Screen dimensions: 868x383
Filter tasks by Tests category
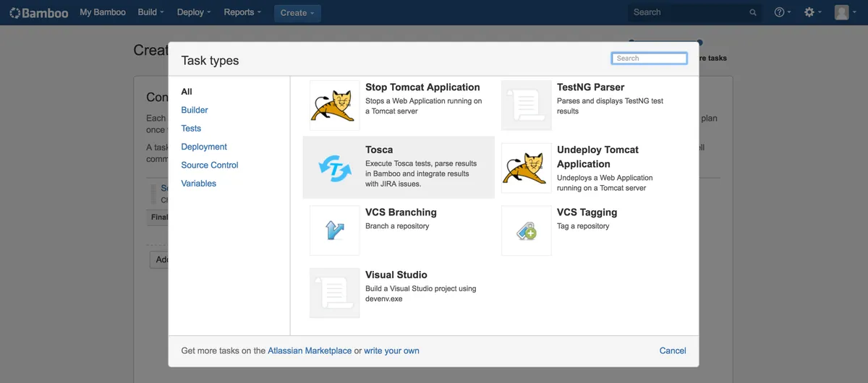(191, 128)
